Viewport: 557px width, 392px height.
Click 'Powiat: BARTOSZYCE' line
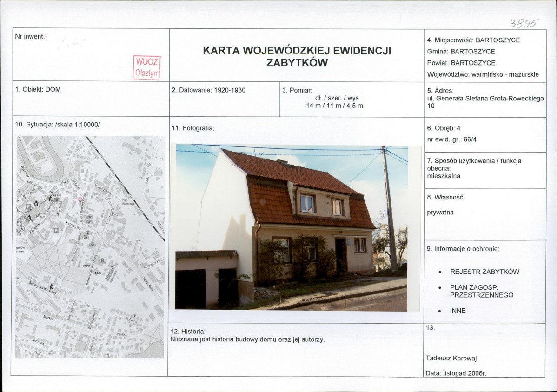pyautogui.click(x=461, y=63)
